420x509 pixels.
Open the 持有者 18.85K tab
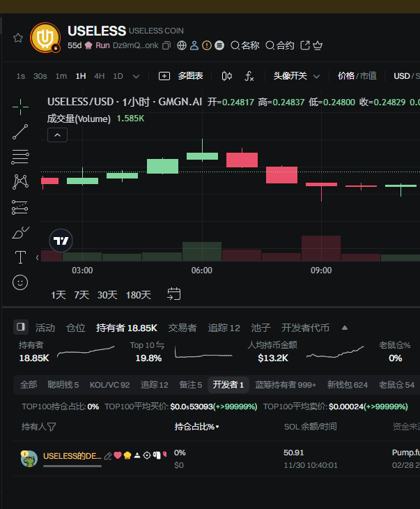point(127,328)
